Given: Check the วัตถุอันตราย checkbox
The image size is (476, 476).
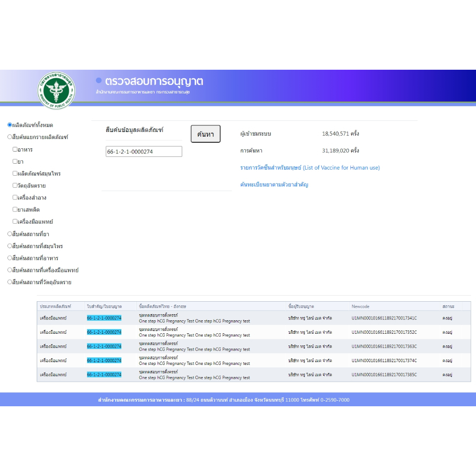Looking at the screenshot, I should point(15,185).
